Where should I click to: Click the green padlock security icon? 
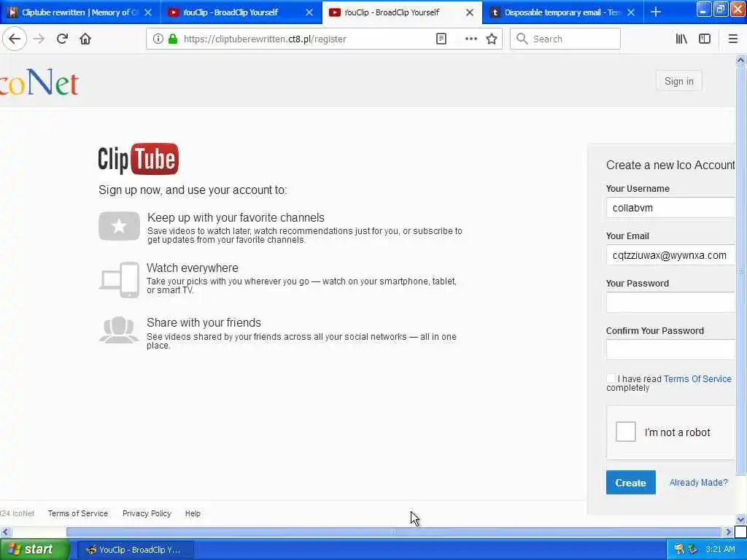(x=173, y=39)
